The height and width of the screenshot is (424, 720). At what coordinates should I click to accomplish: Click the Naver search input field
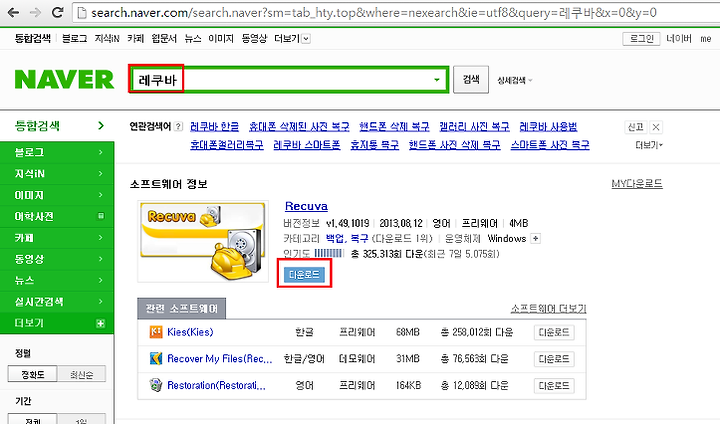pos(288,80)
